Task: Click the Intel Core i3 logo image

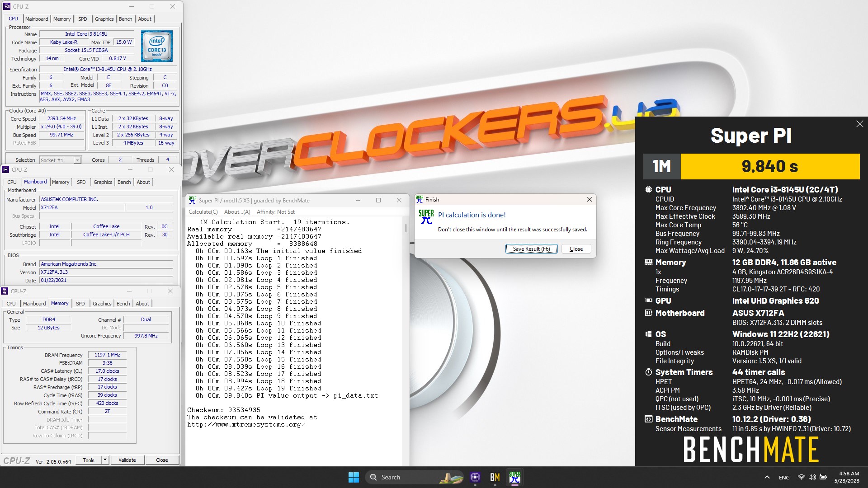Action: pos(157,46)
